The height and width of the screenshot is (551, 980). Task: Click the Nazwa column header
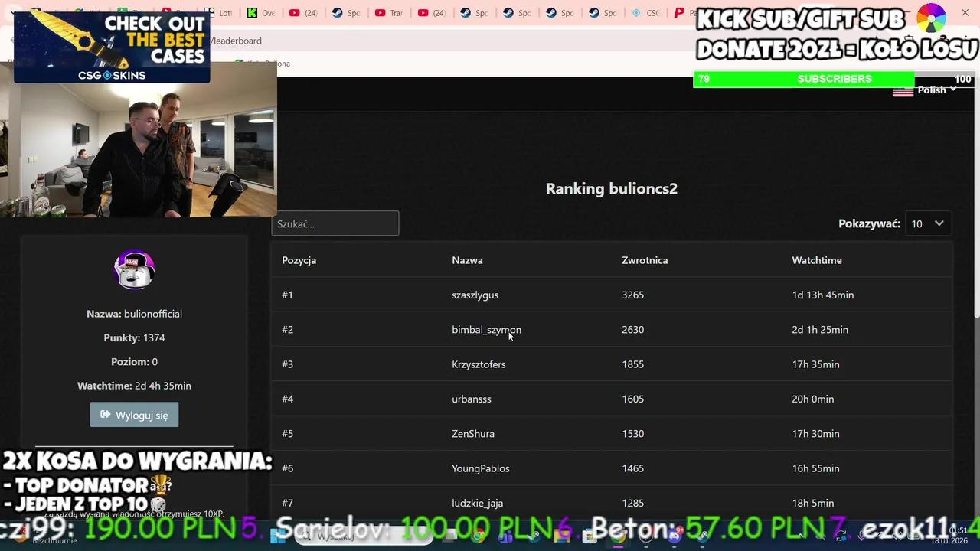pos(467,260)
